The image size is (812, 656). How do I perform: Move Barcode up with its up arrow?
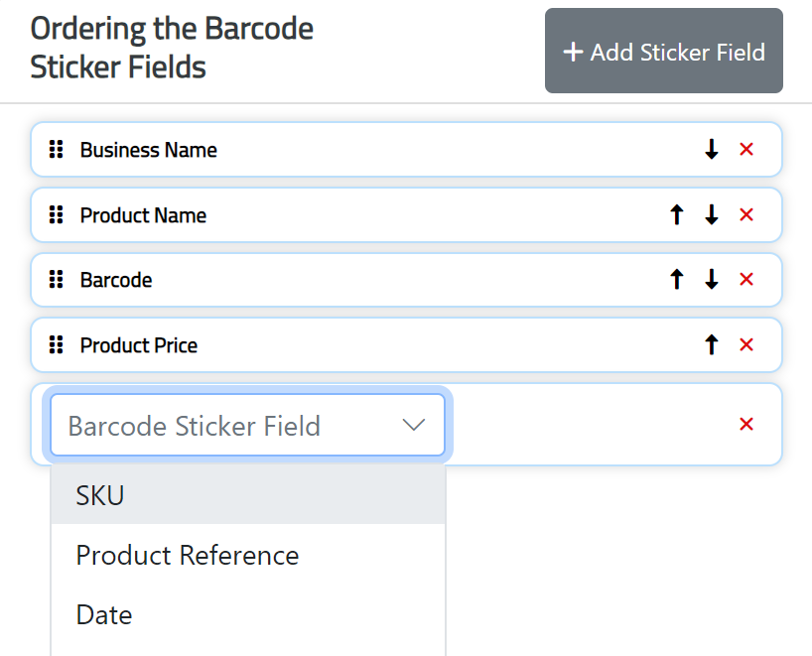(x=676, y=280)
